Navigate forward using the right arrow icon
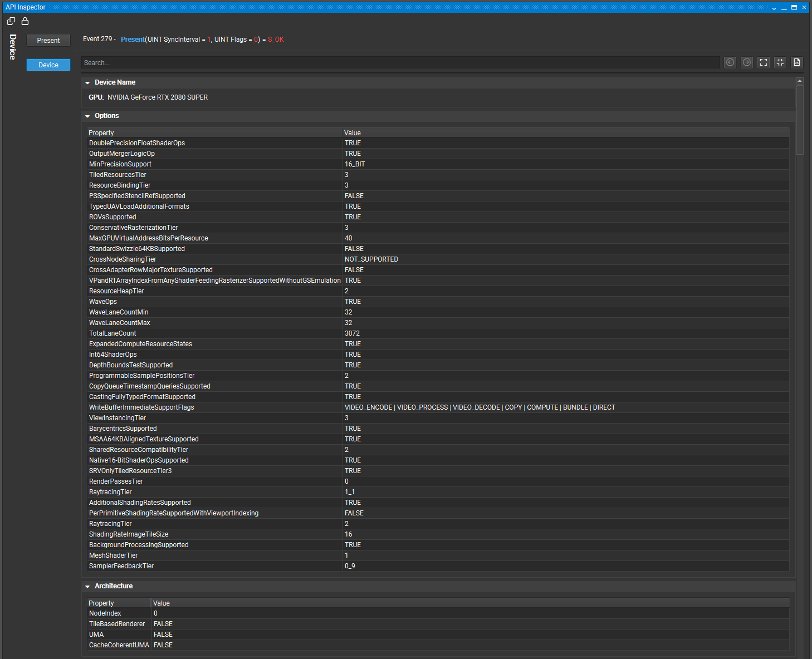The image size is (812, 659). [x=746, y=62]
